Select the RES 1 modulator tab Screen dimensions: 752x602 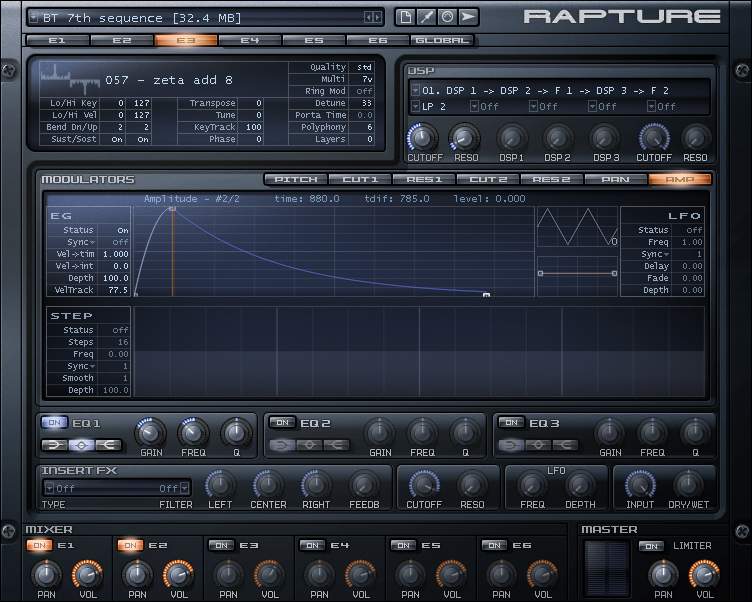click(x=424, y=179)
